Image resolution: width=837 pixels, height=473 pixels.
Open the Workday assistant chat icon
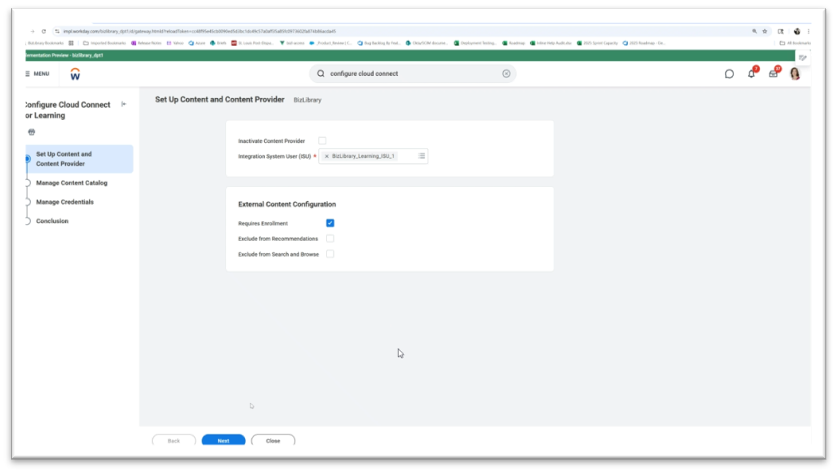[729, 74]
